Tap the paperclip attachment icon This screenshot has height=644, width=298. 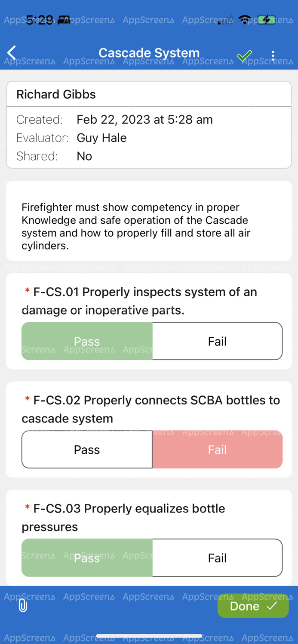pyautogui.click(x=22, y=605)
